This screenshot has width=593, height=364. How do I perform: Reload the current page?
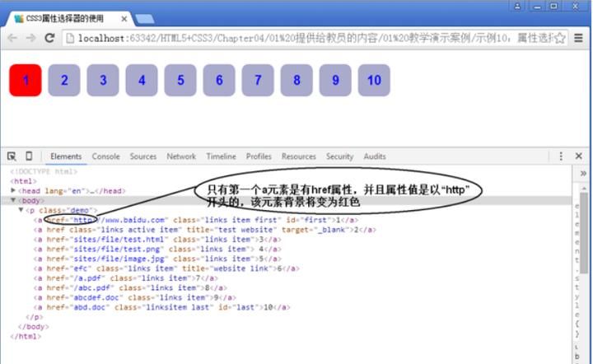49,38
